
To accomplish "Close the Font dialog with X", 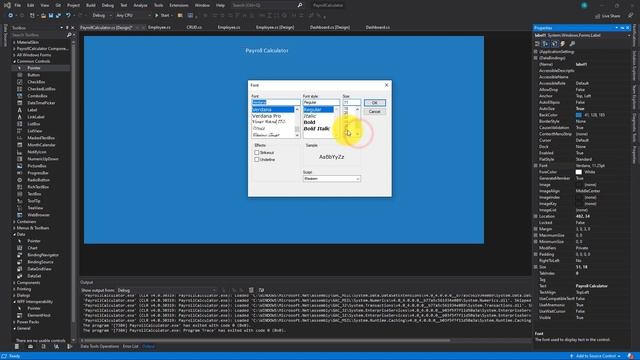I will point(387,85).
